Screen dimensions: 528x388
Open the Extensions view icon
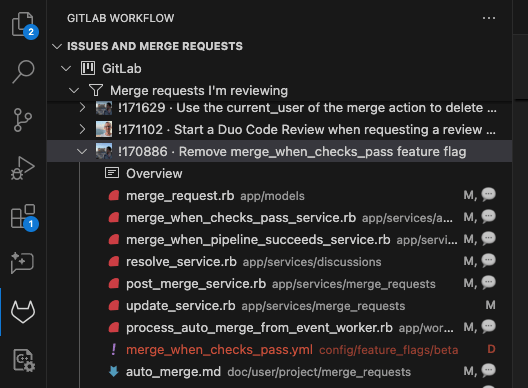(x=23, y=216)
